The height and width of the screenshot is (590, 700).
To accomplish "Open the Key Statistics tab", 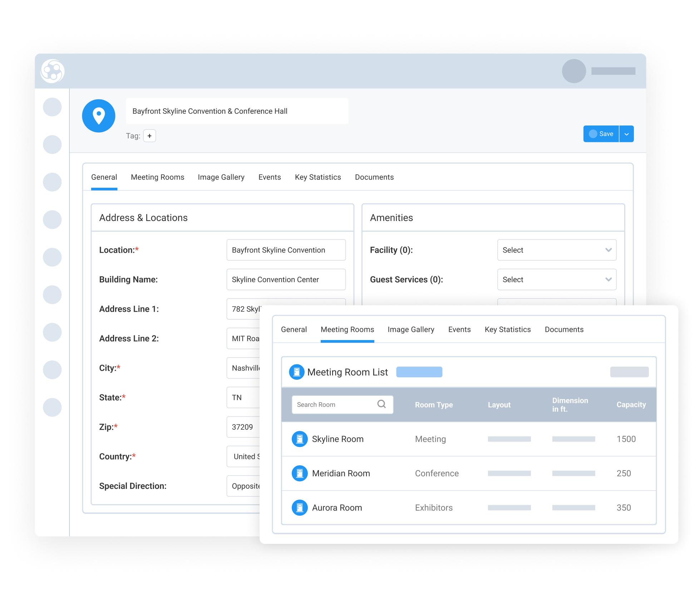I will coord(317,177).
